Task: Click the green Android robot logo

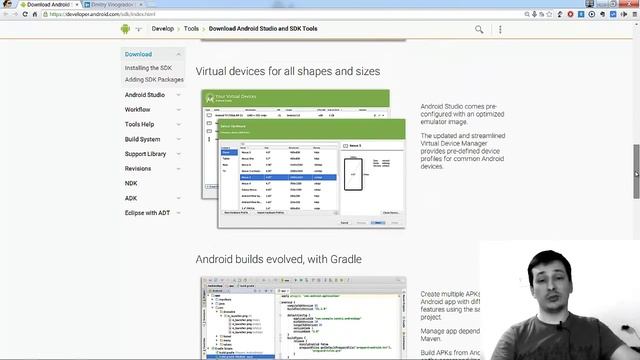Action: (x=125, y=29)
